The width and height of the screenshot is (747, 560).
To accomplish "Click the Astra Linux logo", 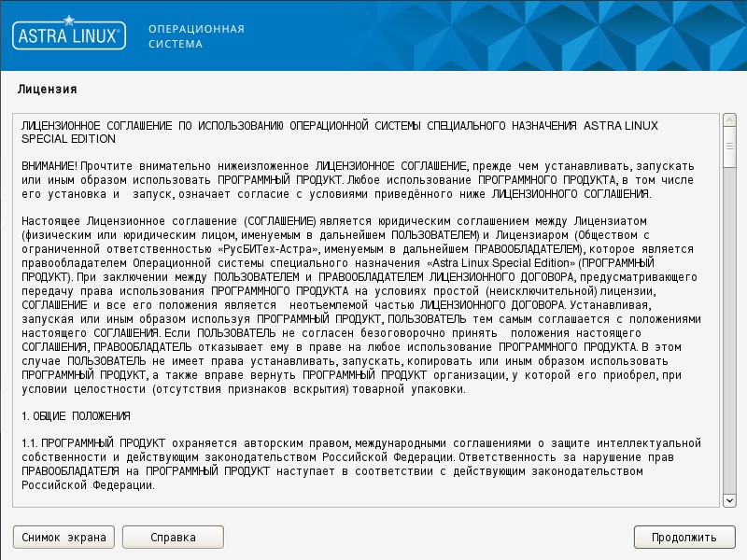I will [68, 36].
